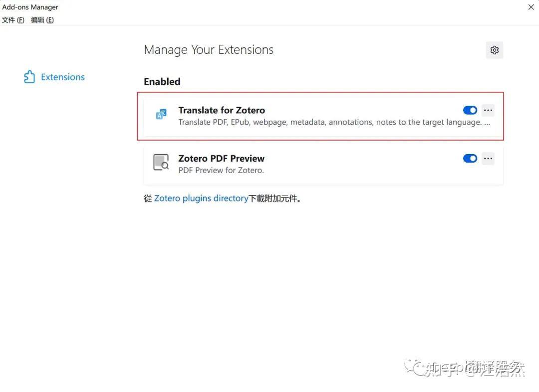The width and height of the screenshot is (539, 392).
Task: Open Translate for Zotero details by its title
Action: tap(222, 110)
